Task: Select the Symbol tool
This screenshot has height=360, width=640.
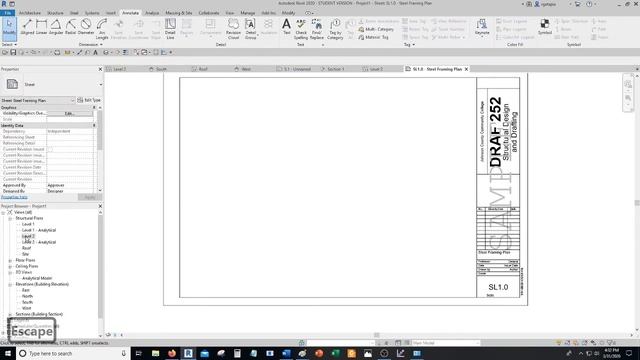Action: point(544,27)
